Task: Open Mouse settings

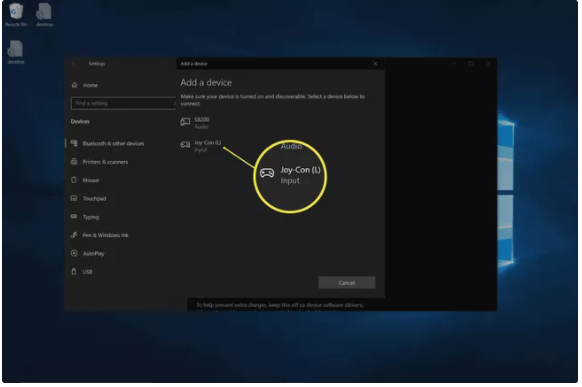Action: 91,180
